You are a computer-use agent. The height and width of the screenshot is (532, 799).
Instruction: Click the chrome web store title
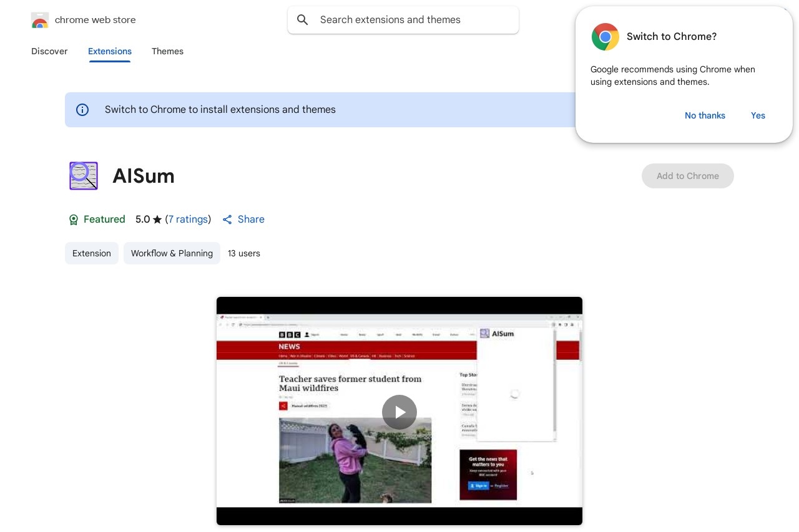[96, 20]
